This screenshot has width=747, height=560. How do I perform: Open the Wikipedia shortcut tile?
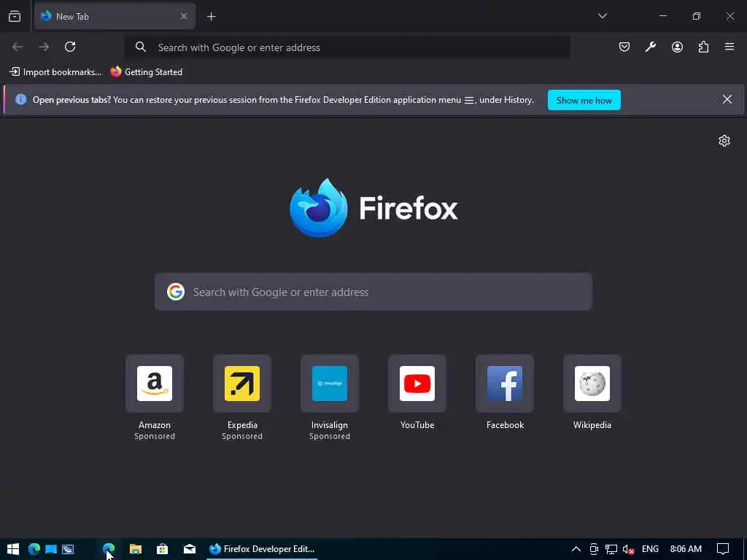[x=592, y=384]
